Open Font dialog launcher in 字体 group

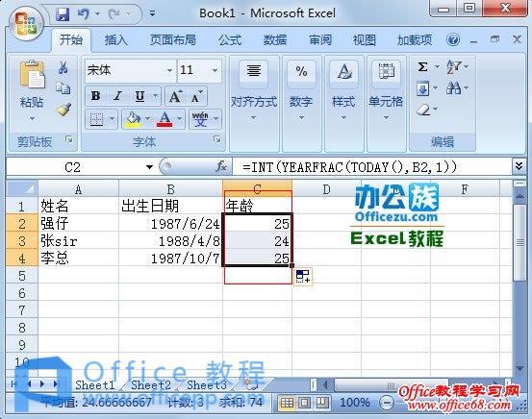(x=216, y=139)
